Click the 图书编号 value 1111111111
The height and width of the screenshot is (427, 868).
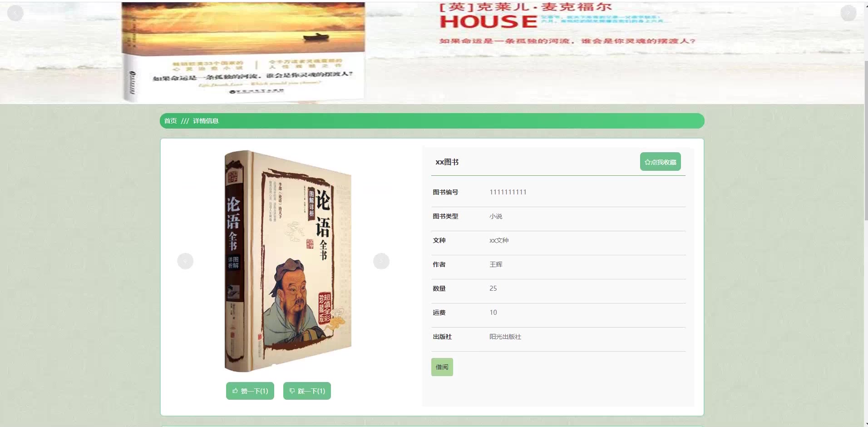tap(508, 192)
